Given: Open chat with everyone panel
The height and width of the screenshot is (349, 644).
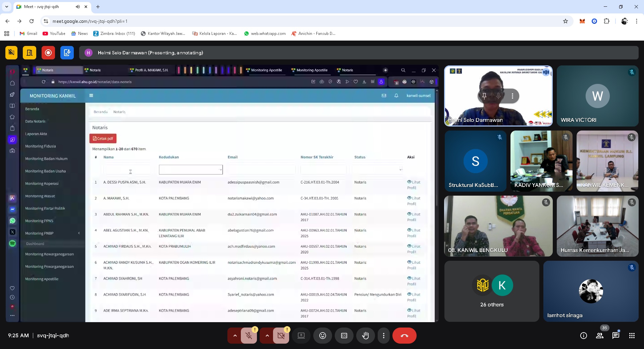Looking at the screenshot, I should click(615, 336).
